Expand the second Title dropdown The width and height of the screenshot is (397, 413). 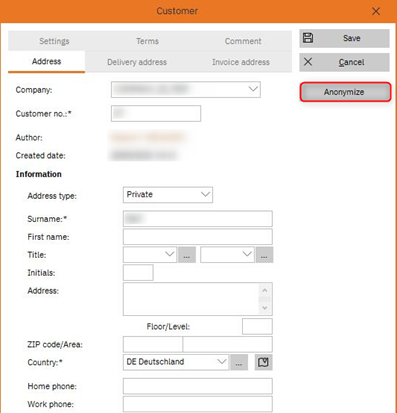pyautogui.click(x=247, y=254)
